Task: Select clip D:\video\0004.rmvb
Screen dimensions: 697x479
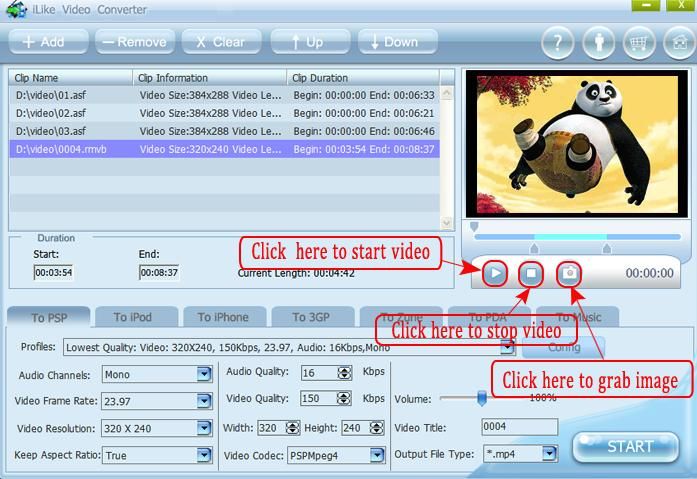Action: point(224,149)
